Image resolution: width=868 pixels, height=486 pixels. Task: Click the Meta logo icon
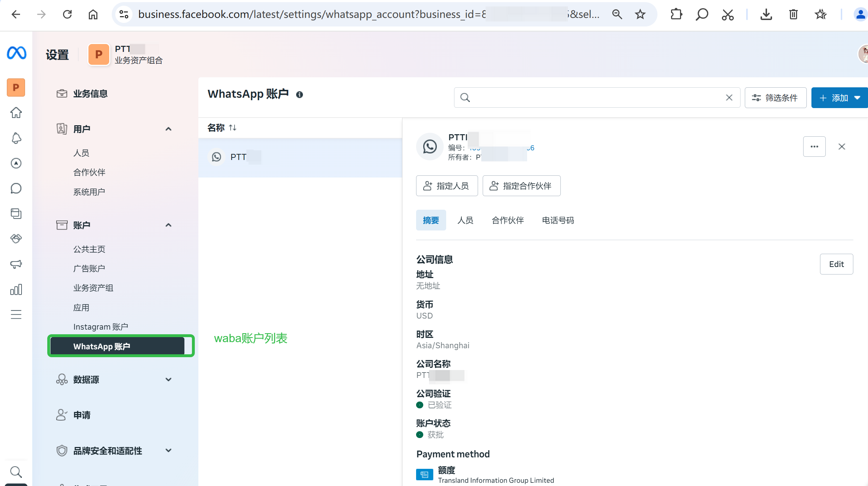tap(16, 53)
